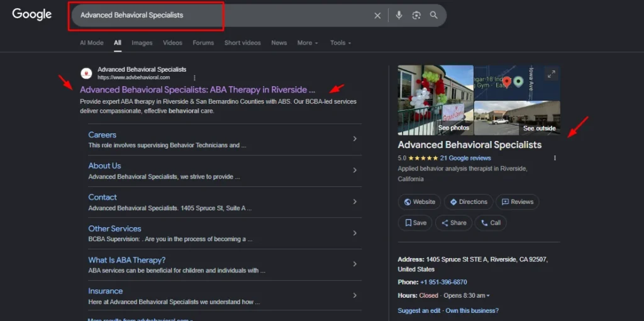Switch to the Images tab
Screen dimensions: 644x321
click(142, 43)
